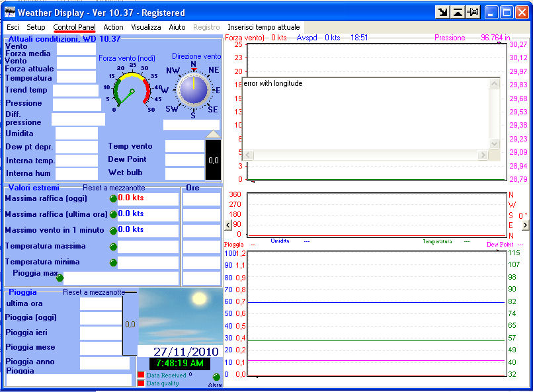The image size is (533, 392).
Task: Click the Dew Point legend label on graph
Action: tap(500, 244)
